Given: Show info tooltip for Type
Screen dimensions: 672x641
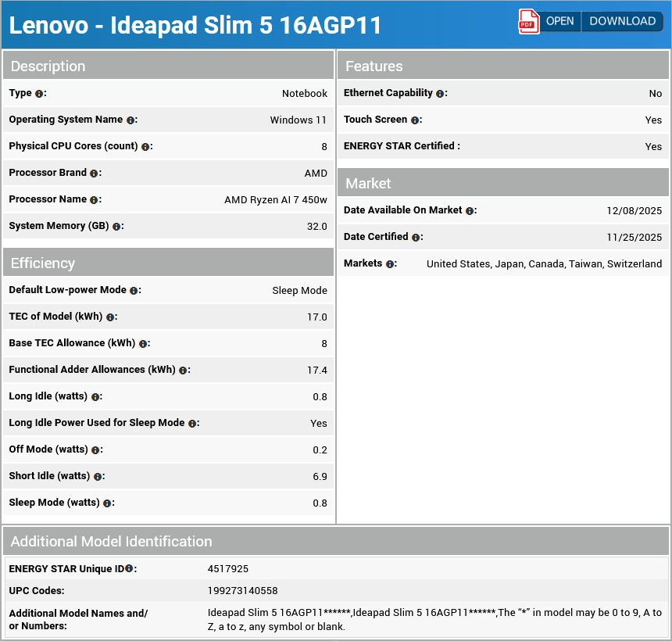Looking at the screenshot, I should (x=39, y=94).
